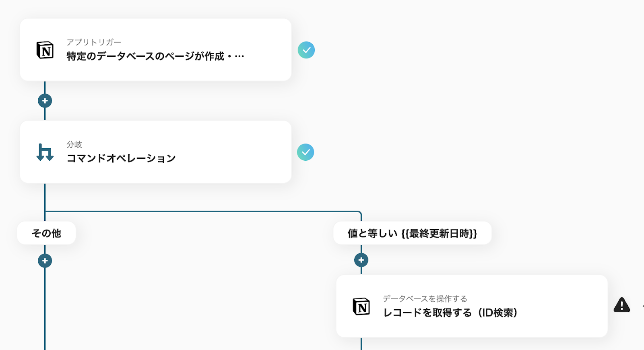Select the 値と等しい {{最終更新日時}} branch label

[x=412, y=233]
